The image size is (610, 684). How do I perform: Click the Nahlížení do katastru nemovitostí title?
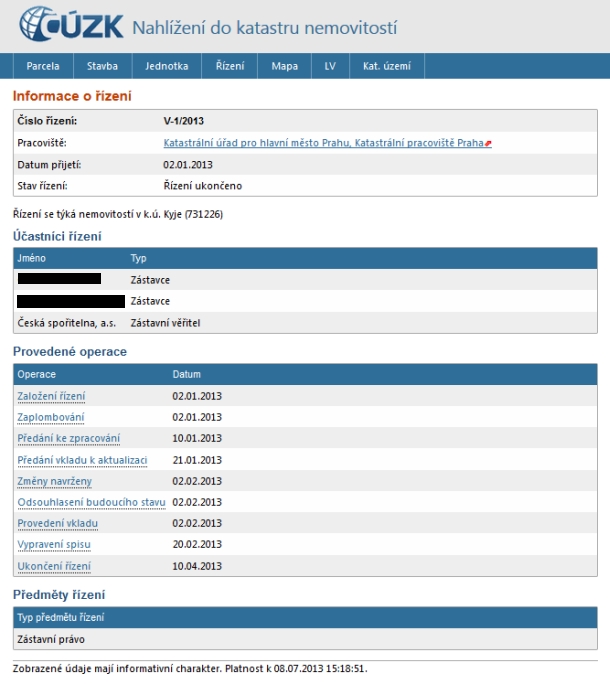pos(264,26)
